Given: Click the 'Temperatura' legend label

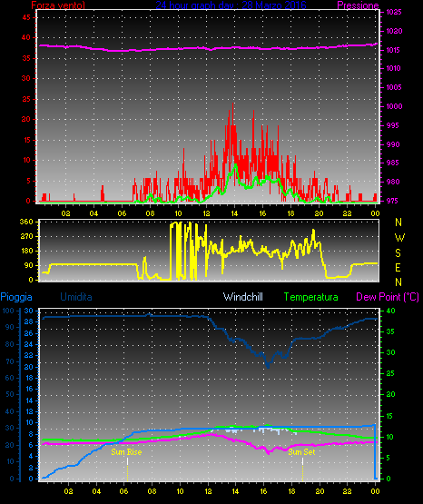Looking at the screenshot, I should pyautogui.click(x=311, y=297).
